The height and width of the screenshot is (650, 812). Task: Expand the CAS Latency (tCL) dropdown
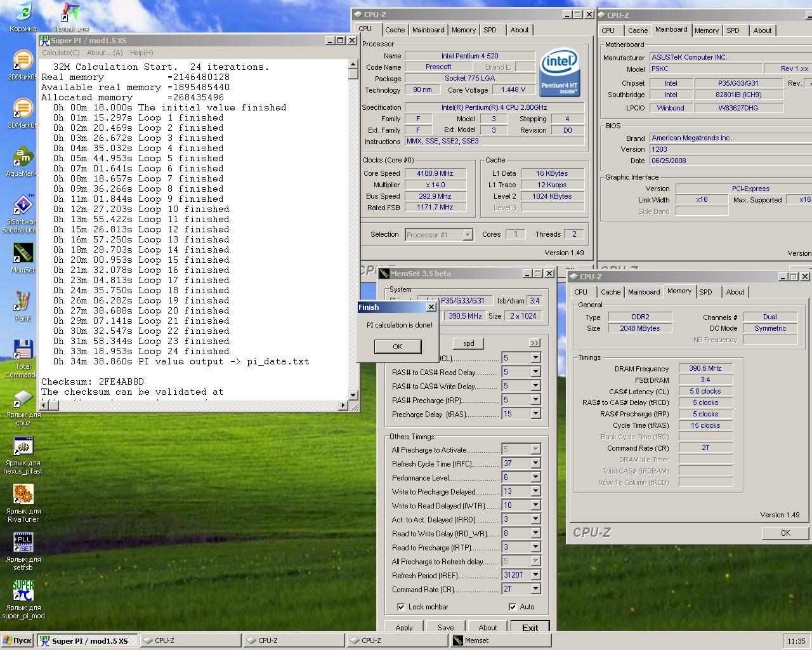pos(535,358)
